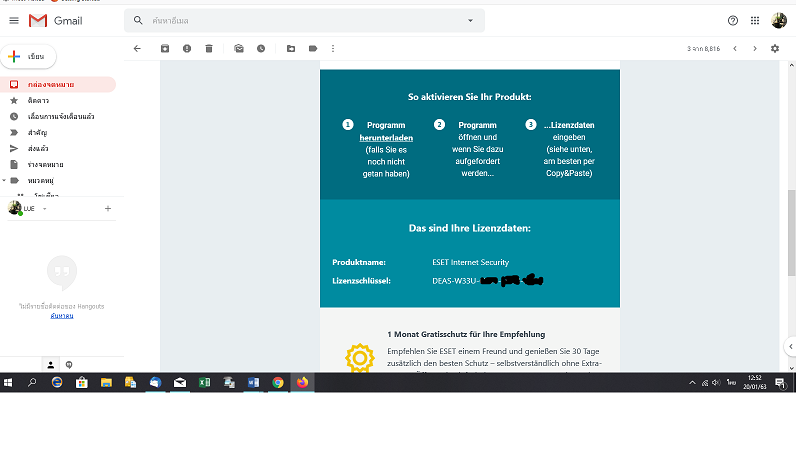The width and height of the screenshot is (800, 450).
Task: Open Word from the taskbar
Action: 254,383
